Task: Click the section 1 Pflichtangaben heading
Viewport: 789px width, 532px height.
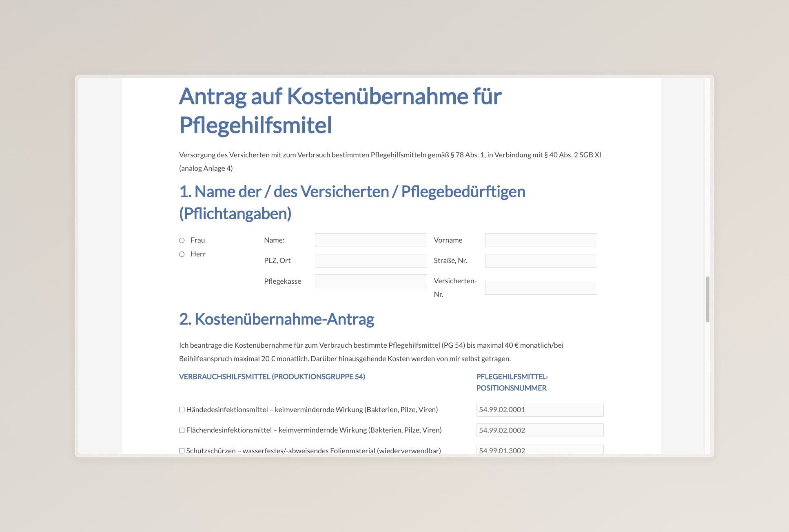Action: point(352,202)
